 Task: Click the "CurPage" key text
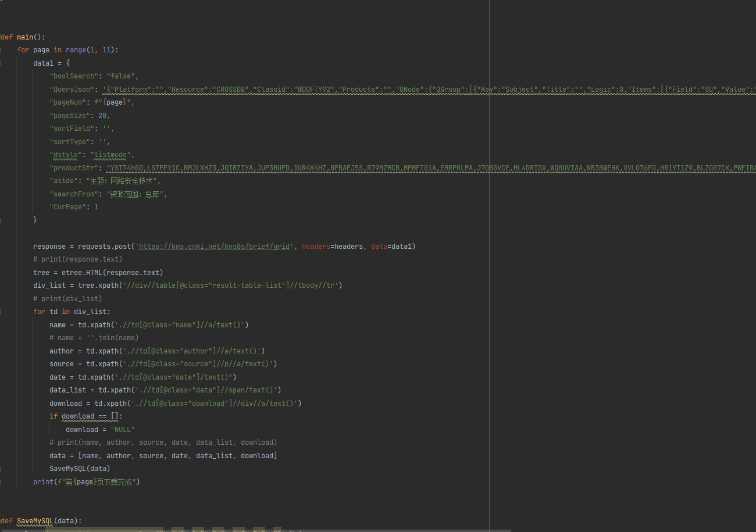(x=67, y=207)
